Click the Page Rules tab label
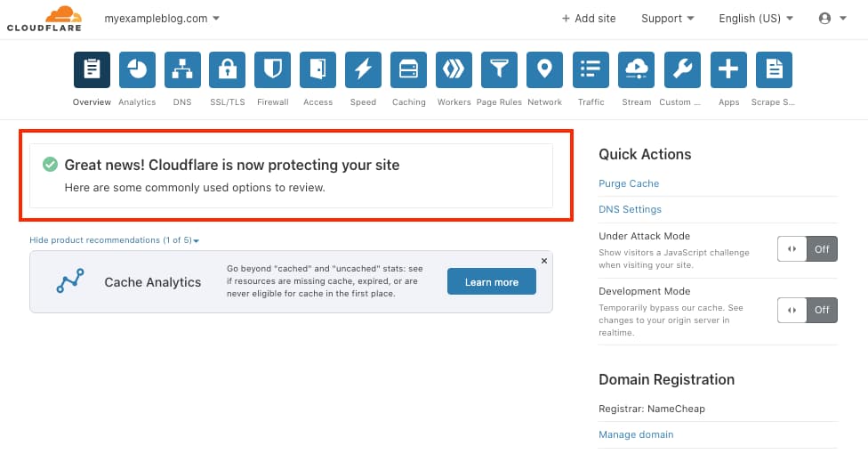868x462 pixels. [499, 102]
